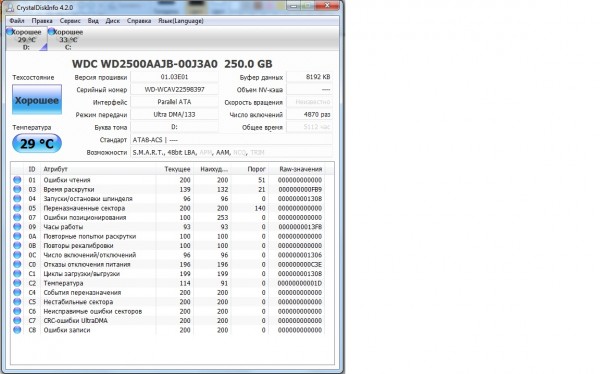Click status dot for 01 Ошибки чтения
The height and width of the screenshot is (374, 600).
click(17, 180)
